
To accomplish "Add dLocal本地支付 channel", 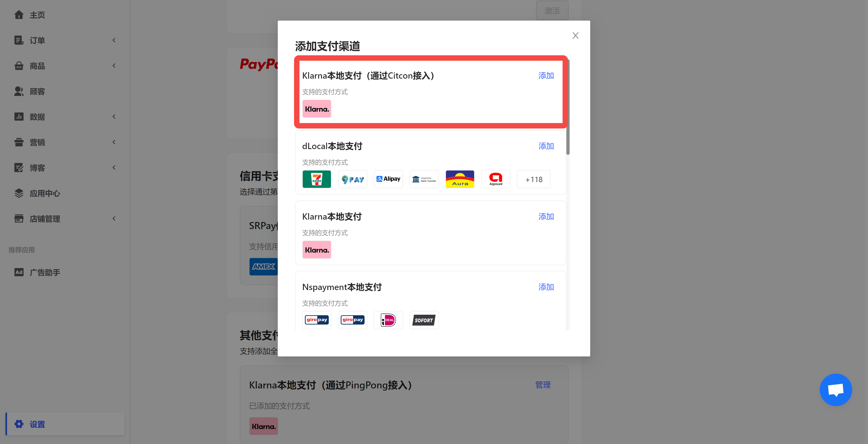I will [x=546, y=146].
